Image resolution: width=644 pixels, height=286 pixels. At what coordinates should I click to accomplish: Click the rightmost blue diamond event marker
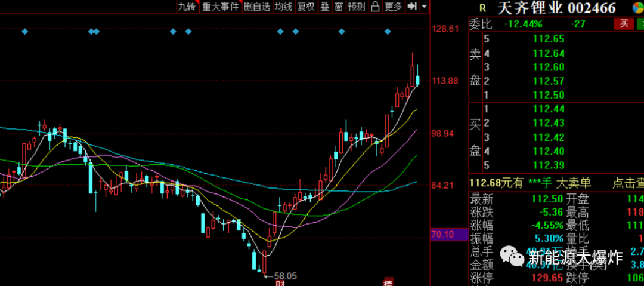(x=388, y=31)
